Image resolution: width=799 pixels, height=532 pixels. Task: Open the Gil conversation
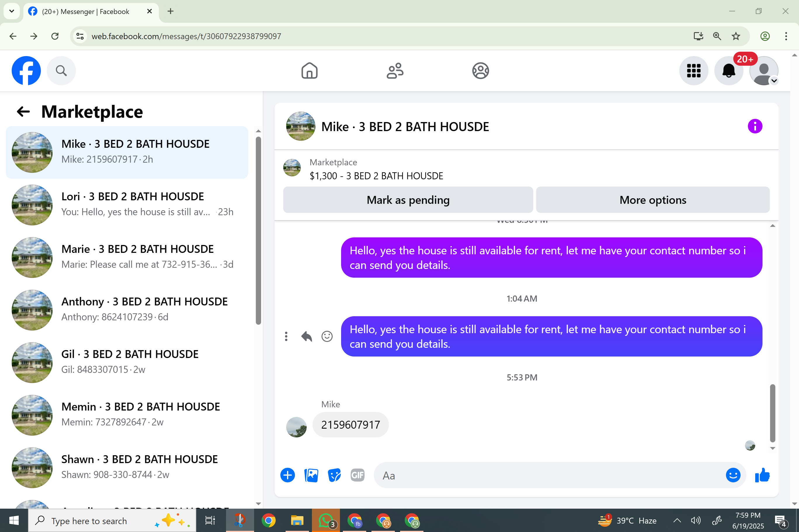coord(127,363)
